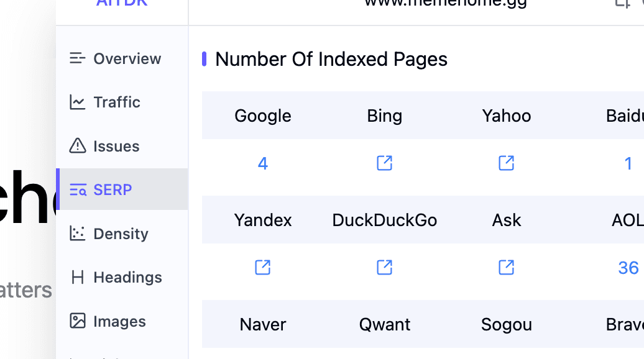Go to the Traffic section
This screenshot has width=644, height=359.
122,102
